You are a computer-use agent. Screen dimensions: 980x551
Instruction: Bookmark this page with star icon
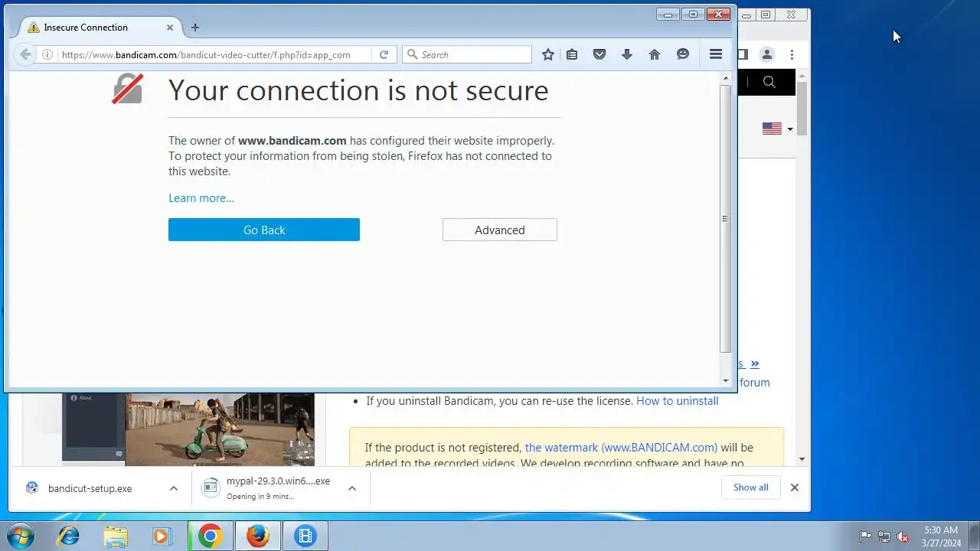click(548, 54)
